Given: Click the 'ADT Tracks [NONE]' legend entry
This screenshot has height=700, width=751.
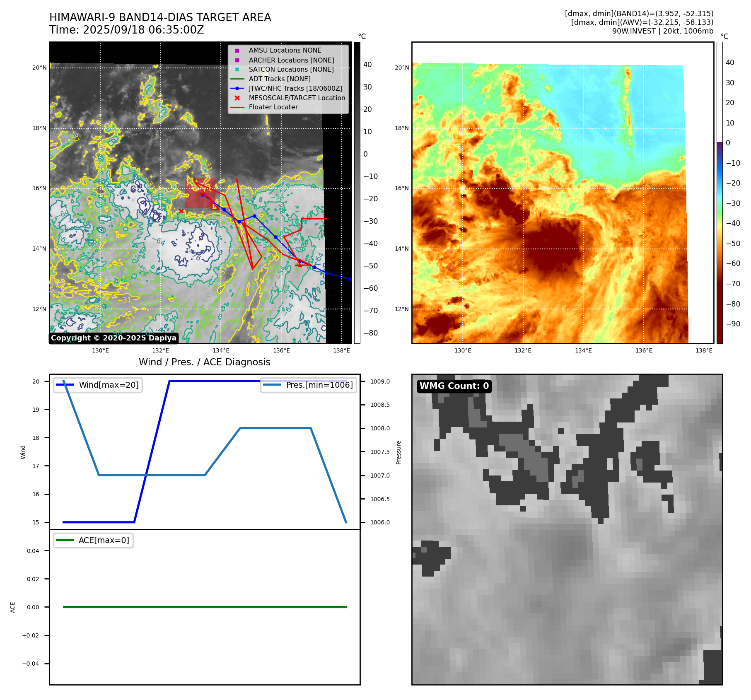Looking at the screenshot, I should [x=271, y=79].
